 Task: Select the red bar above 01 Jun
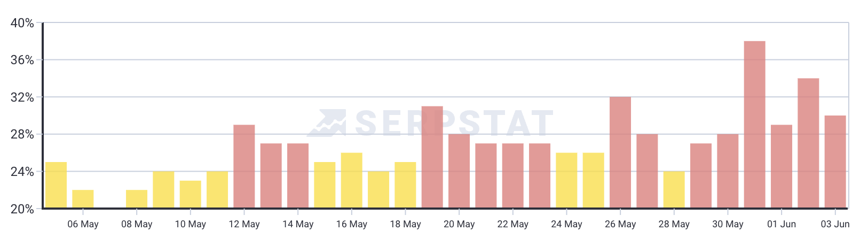pos(781,166)
